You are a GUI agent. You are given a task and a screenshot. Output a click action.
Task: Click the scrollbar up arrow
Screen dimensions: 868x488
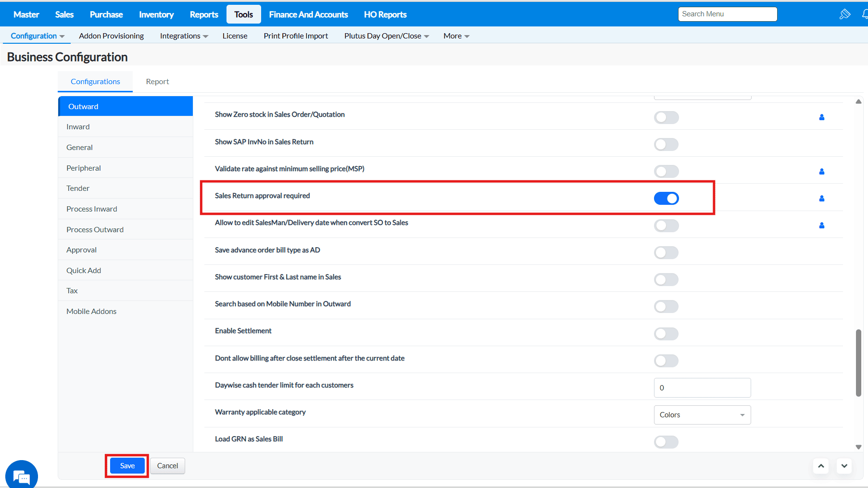[x=858, y=101]
